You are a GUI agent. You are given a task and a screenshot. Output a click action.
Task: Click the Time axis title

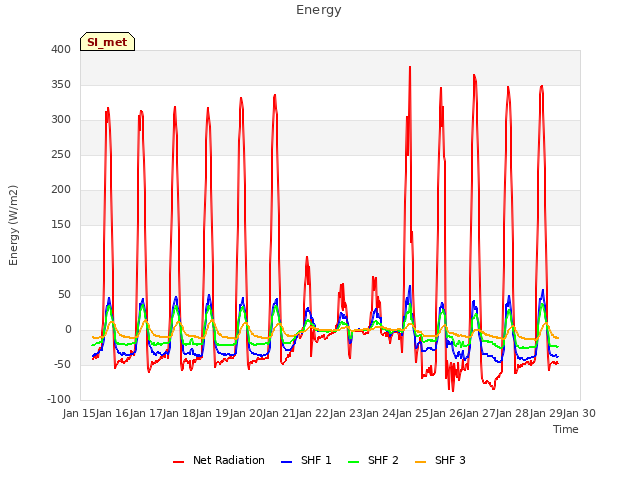click(x=566, y=429)
